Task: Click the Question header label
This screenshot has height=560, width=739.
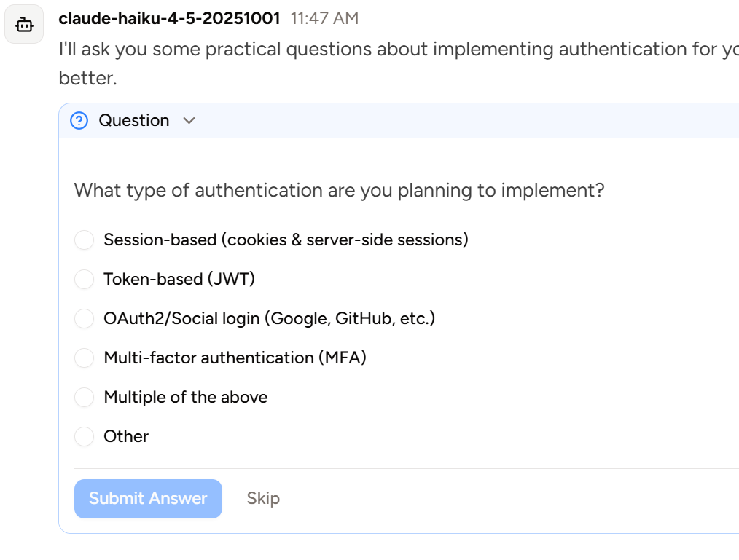Action: coord(134,120)
